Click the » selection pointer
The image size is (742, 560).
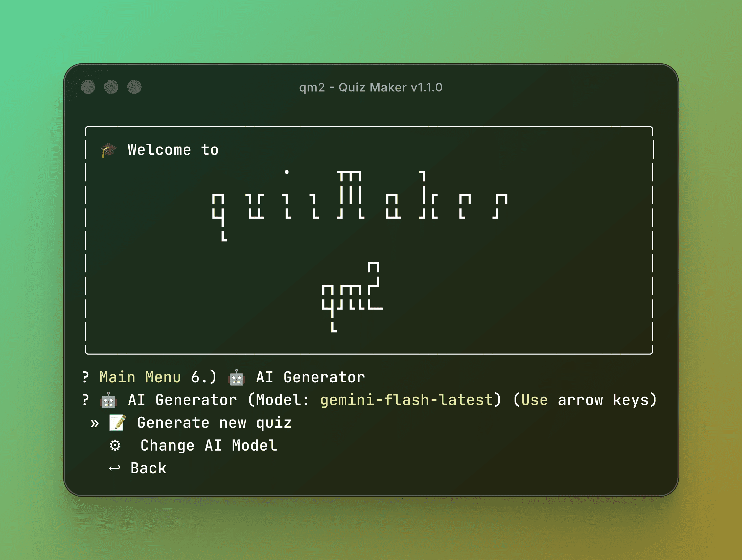[95, 423]
